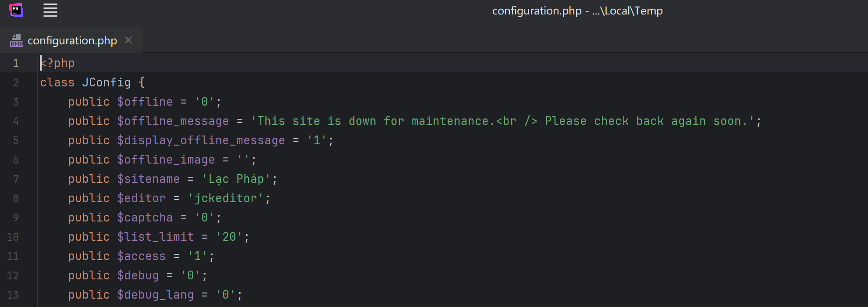The image size is (868, 307).
Task: Click the PhpStorm logo icon
Action: pos(16,10)
